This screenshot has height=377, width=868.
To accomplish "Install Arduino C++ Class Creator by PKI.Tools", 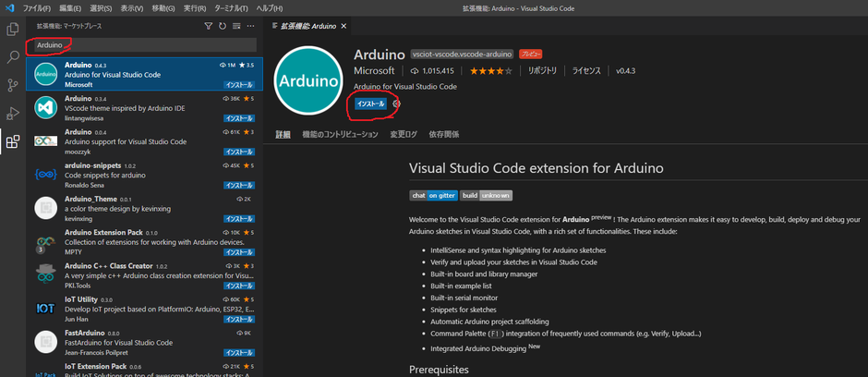I will [239, 286].
